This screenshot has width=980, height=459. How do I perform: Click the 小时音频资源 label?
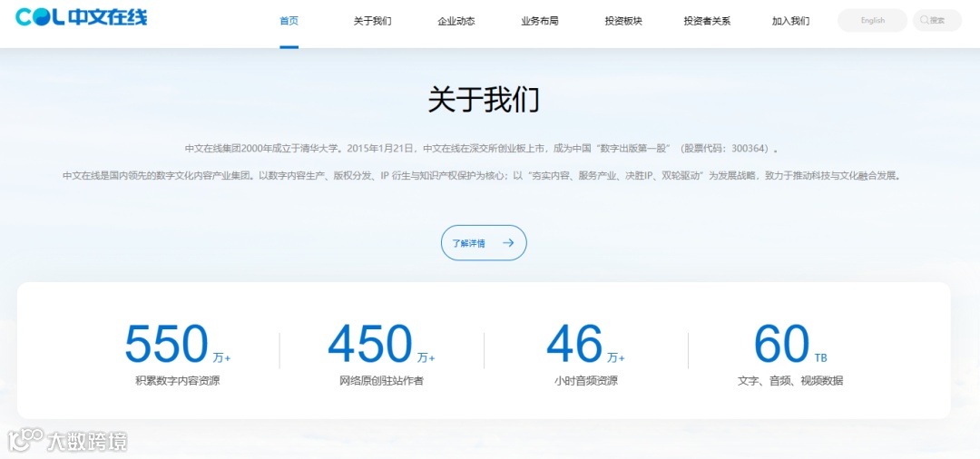click(x=585, y=380)
